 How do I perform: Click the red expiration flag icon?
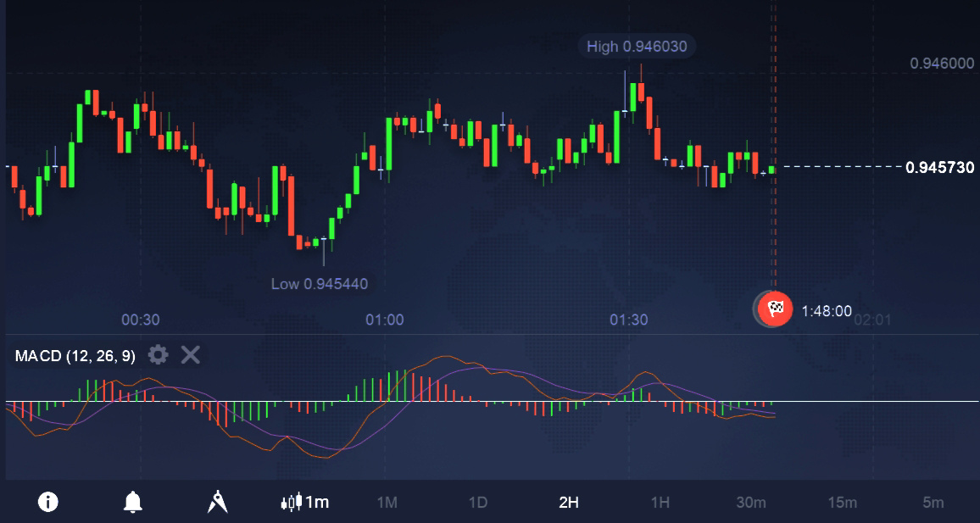pos(775,309)
